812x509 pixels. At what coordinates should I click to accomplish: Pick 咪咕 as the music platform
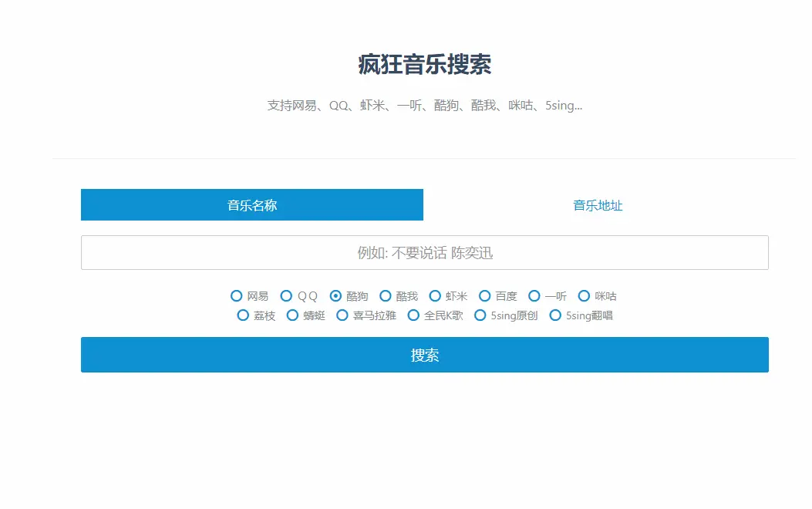click(x=584, y=295)
